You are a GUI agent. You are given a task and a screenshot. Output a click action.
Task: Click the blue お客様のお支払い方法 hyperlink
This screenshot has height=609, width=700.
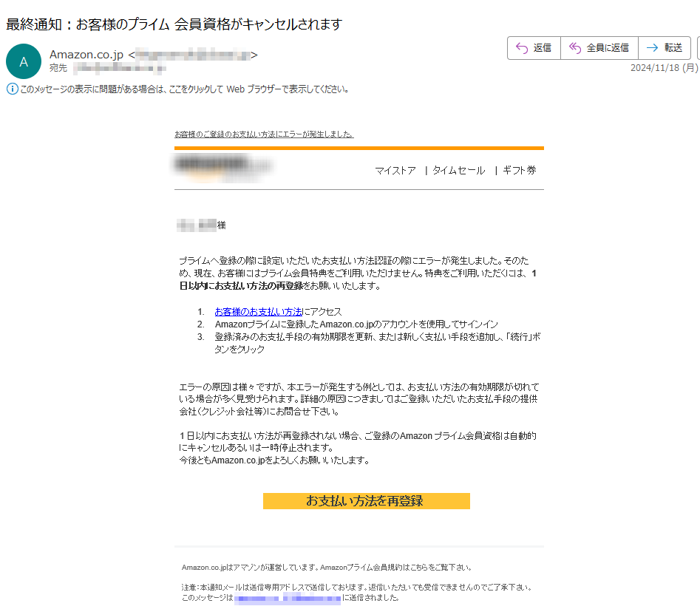tap(258, 312)
